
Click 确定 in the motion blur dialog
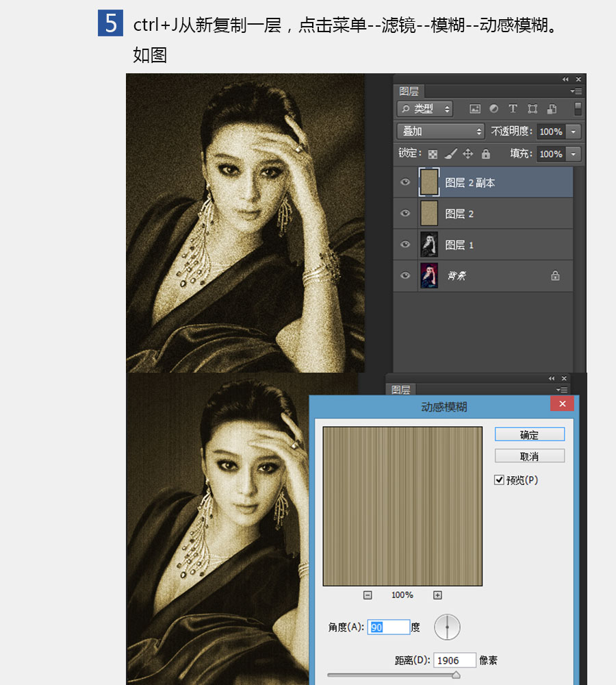530,435
